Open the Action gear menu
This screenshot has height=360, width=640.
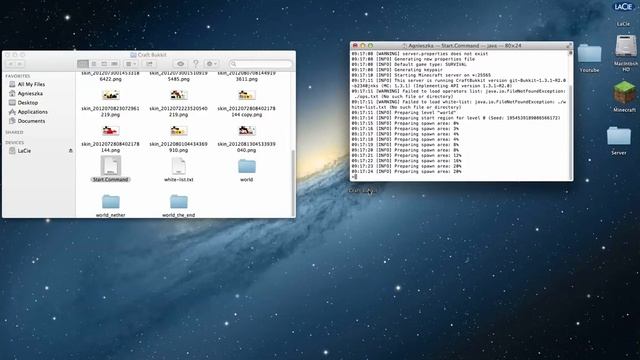211,64
